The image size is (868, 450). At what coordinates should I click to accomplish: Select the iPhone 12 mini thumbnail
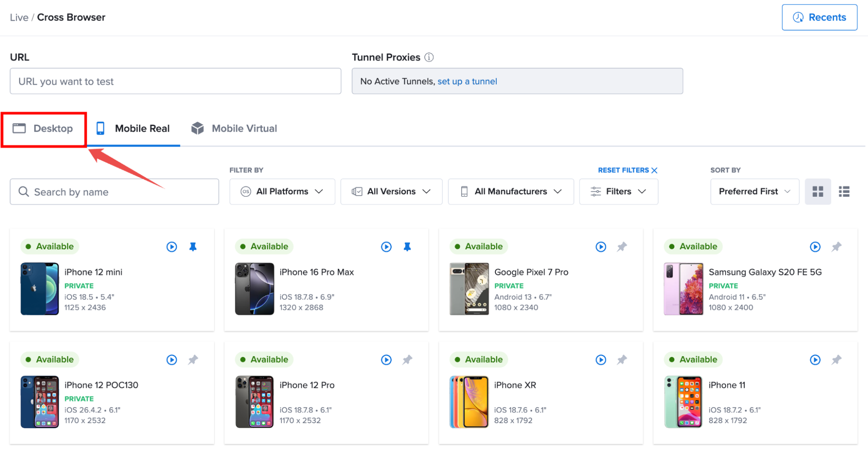point(40,289)
